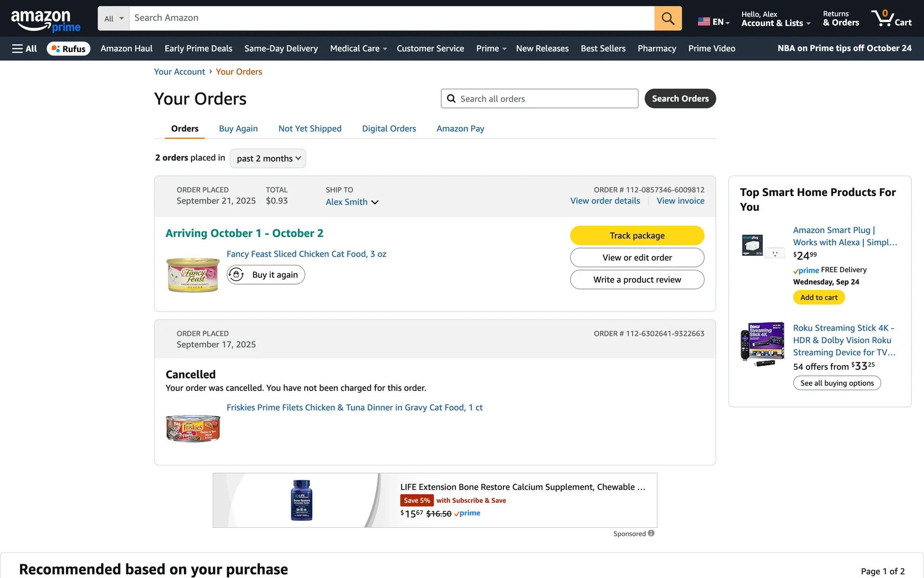924x578 pixels.
Task: Switch to the Not Yet Shipped tab
Action: click(x=310, y=129)
